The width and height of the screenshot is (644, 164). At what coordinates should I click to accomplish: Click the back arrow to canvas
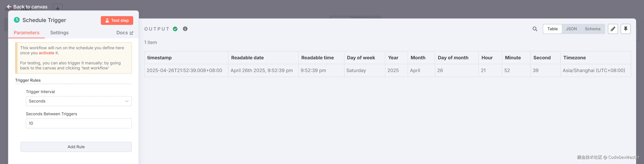click(9, 7)
